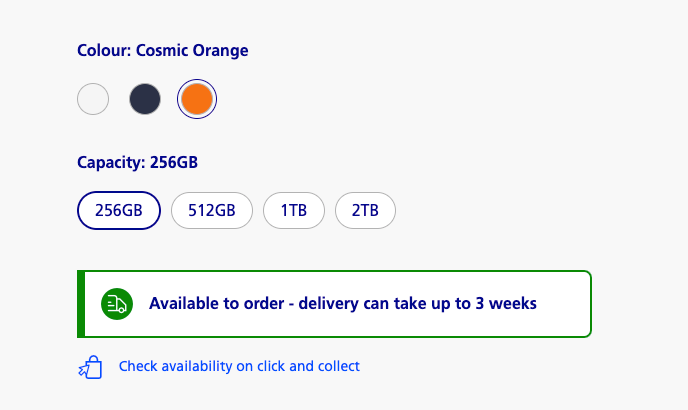Click the Colour: Cosmic Orange heading
This screenshot has width=688, height=410.
[163, 50]
